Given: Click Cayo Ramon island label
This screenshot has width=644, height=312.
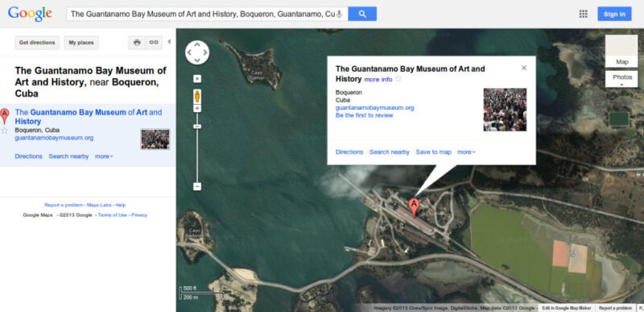Looking at the screenshot, I should click(256, 75).
